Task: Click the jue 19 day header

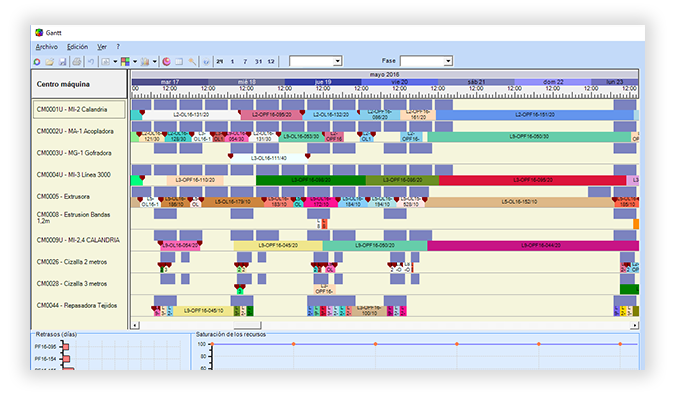Action: pyautogui.click(x=323, y=82)
